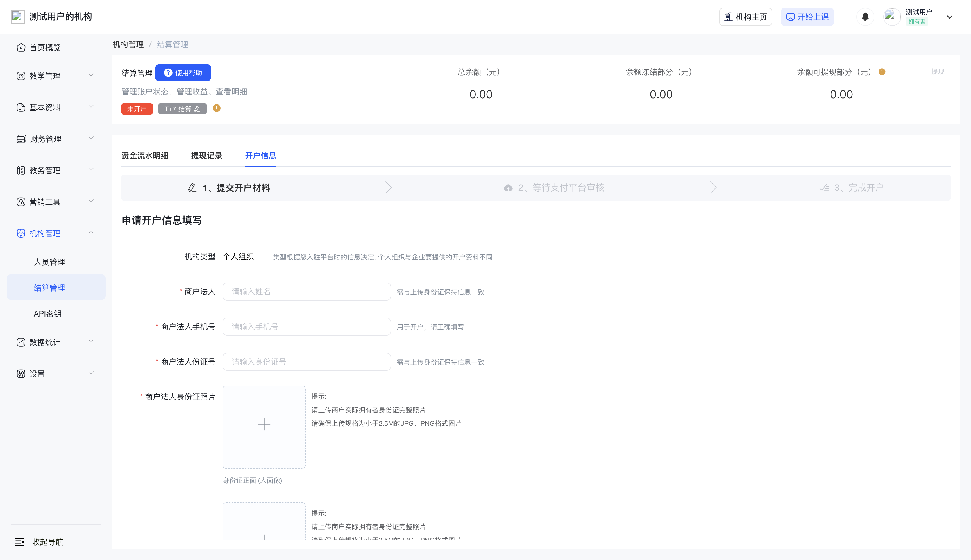Click the 数据统计 sidebar icon
This screenshot has width=971, height=560.
[21, 342]
